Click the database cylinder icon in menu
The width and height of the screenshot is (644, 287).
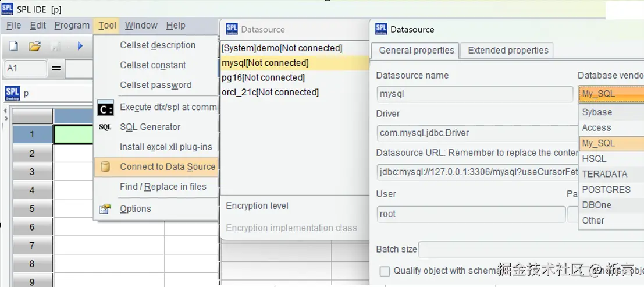pos(105,167)
